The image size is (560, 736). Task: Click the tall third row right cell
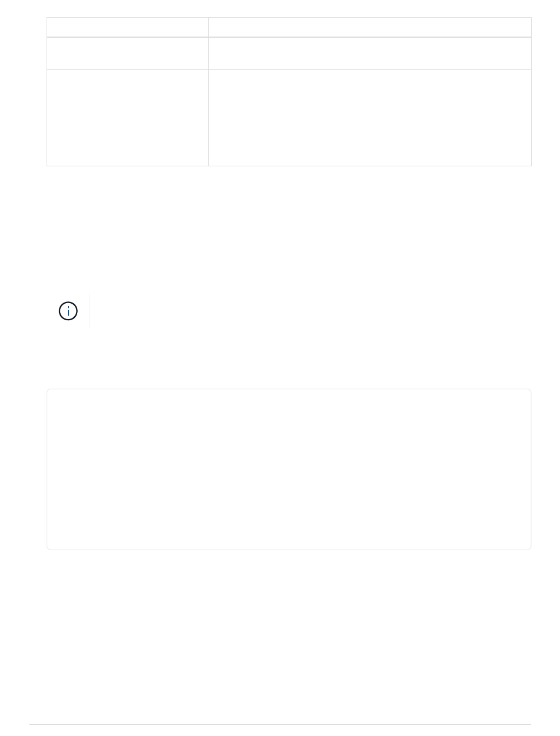[370, 118]
